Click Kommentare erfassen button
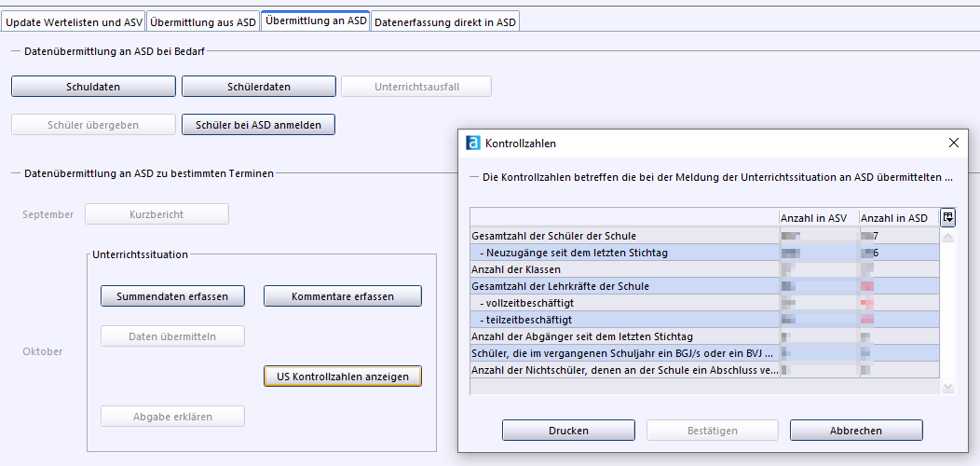This screenshot has width=980, height=466. (x=343, y=296)
